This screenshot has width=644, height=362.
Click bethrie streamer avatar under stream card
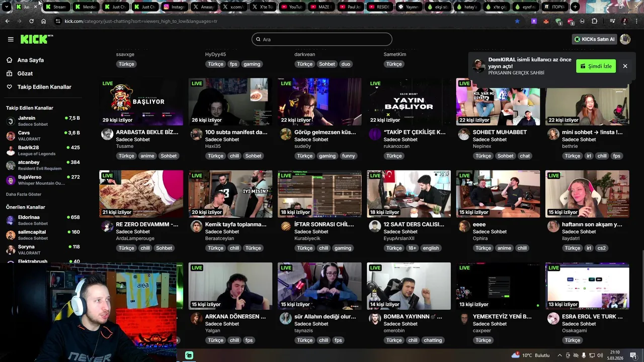tap(553, 134)
